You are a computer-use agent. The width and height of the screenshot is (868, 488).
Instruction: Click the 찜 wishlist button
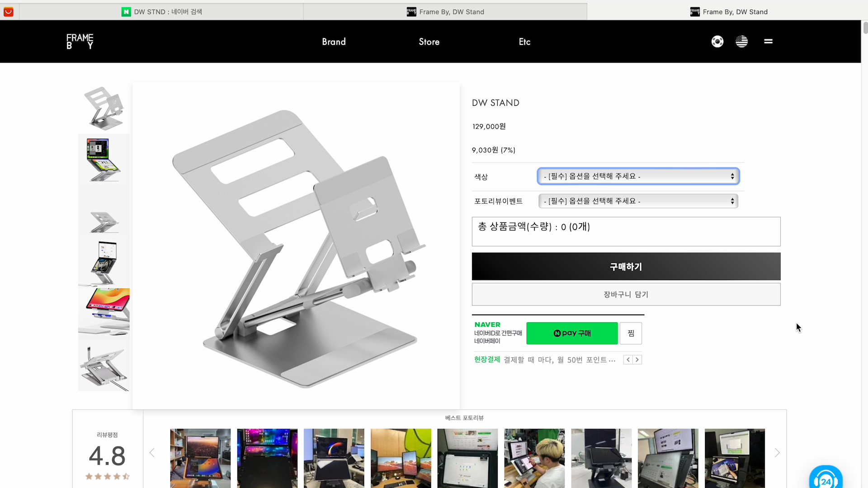coord(631,333)
